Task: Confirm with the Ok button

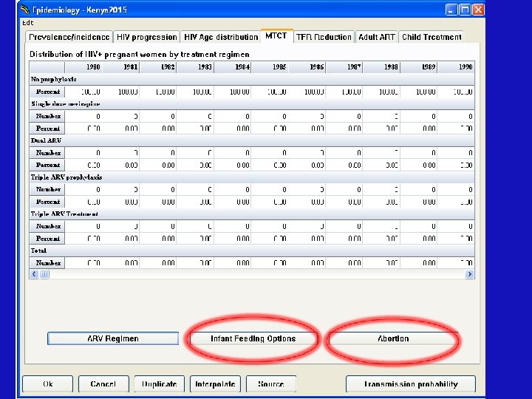Action: (x=48, y=384)
